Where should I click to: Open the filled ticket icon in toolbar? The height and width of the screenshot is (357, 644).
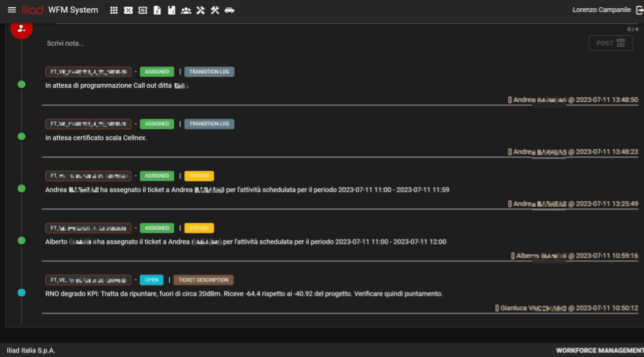pos(128,10)
